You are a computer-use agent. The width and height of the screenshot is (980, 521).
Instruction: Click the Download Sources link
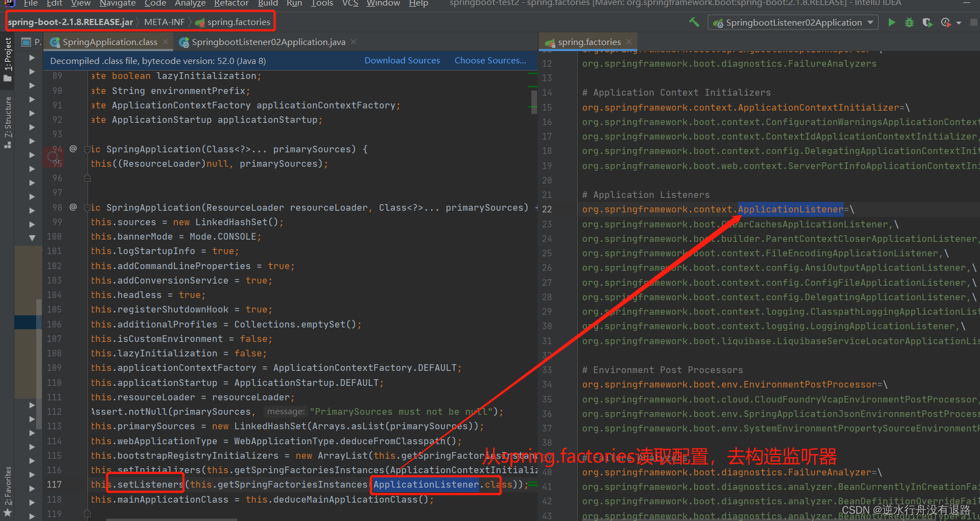pyautogui.click(x=402, y=61)
